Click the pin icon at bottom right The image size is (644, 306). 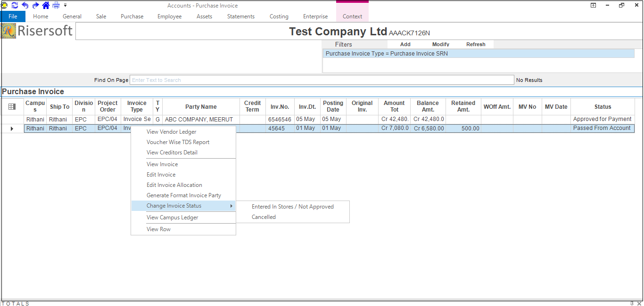632,303
